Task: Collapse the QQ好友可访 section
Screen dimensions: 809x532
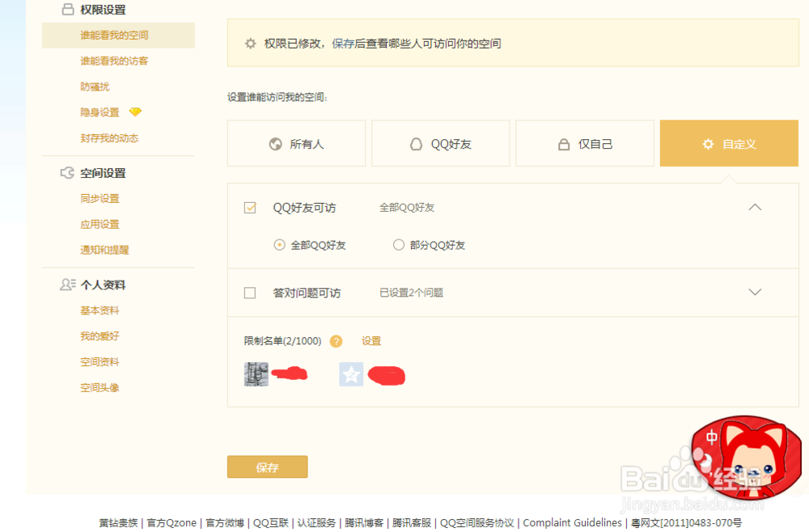Action: tap(755, 207)
